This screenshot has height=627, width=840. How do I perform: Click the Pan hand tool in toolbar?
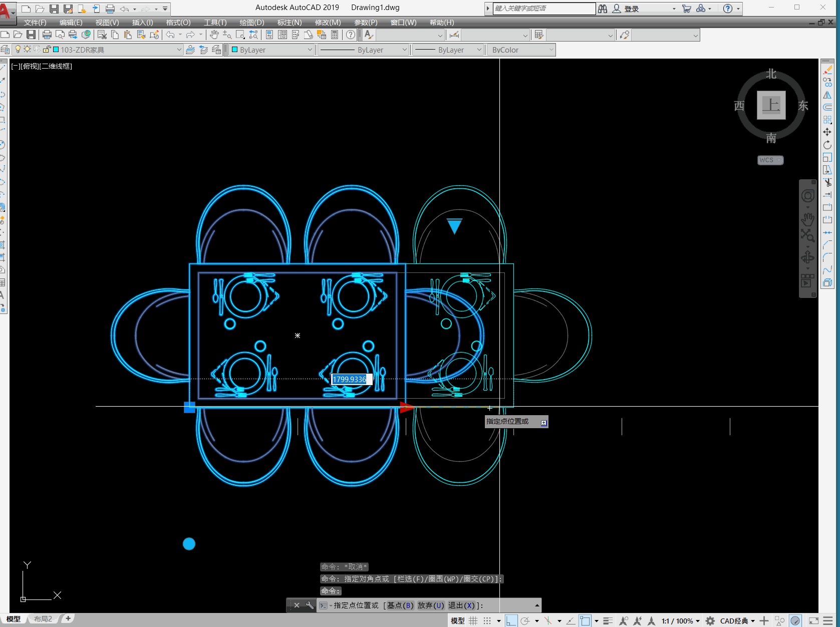[214, 35]
